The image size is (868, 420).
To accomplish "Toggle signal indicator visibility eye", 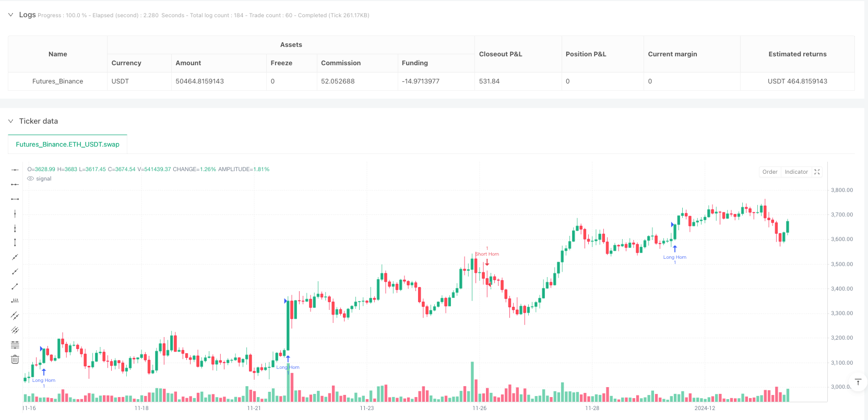I will tap(31, 178).
